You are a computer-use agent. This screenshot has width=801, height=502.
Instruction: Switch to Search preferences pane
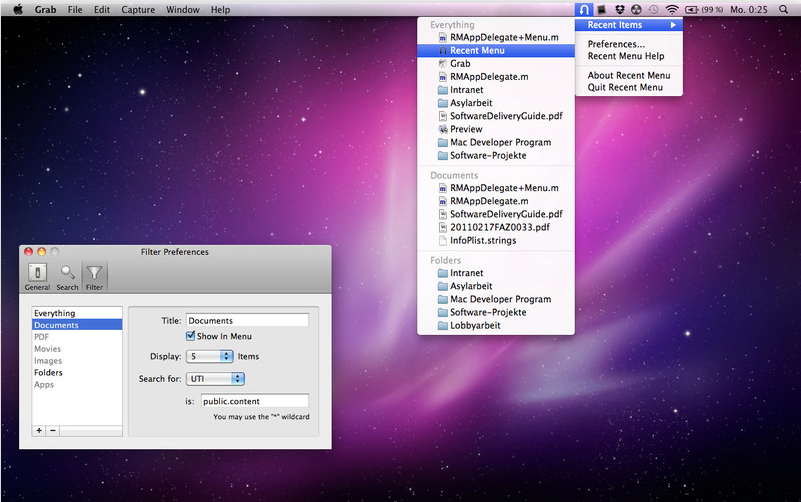pyautogui.click(x=67, y=277)
